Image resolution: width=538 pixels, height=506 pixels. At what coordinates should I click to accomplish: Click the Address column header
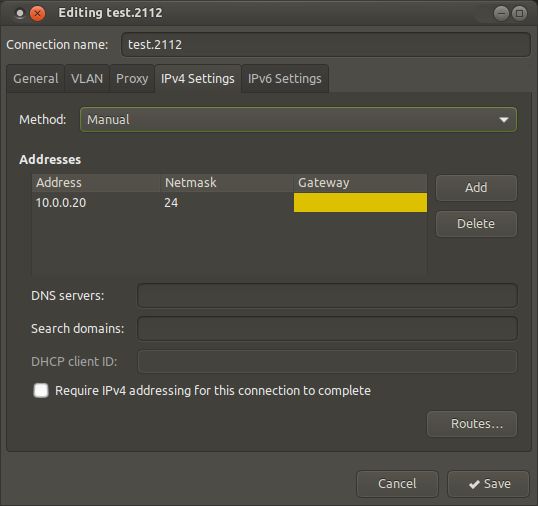point(96,183)
